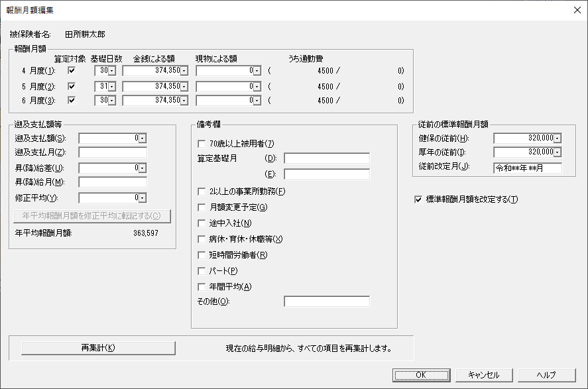
Task: Click the 算定基礎月 (E) input field
Action: point(327,174)
